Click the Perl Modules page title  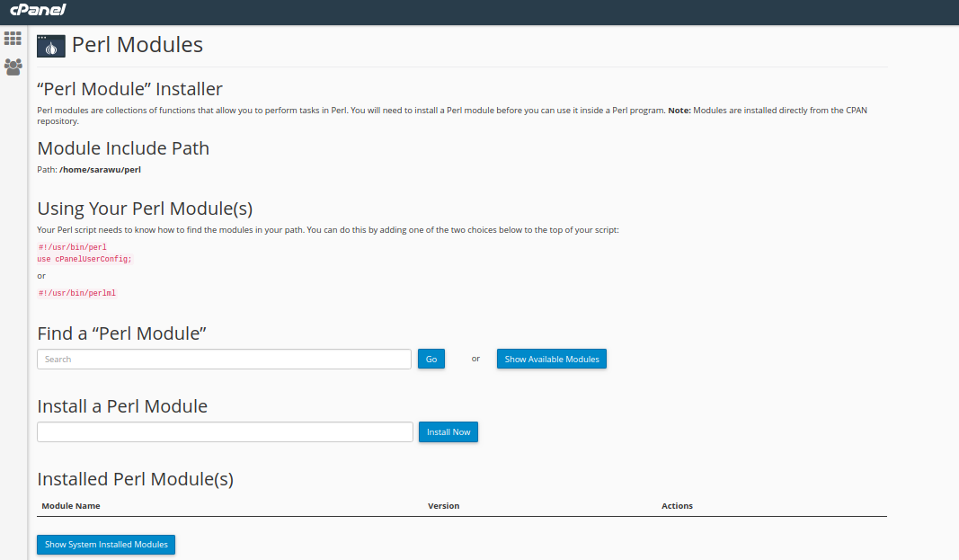tap(138, 45)
